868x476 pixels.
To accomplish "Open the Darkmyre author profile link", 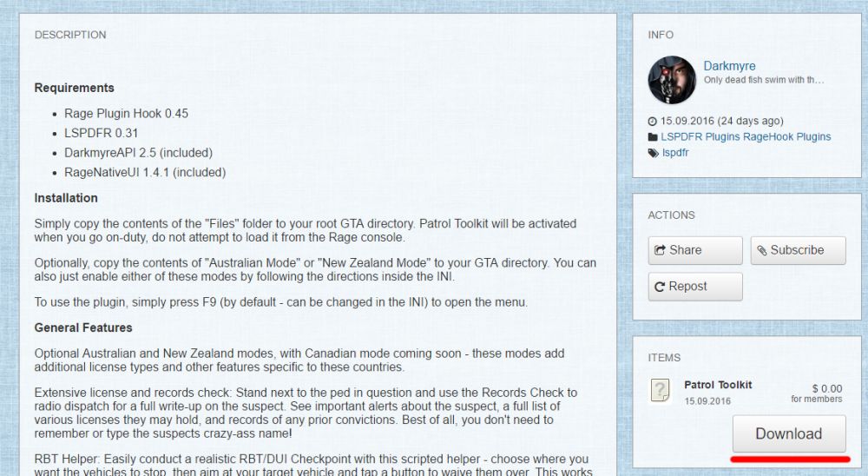I will 729,66.
